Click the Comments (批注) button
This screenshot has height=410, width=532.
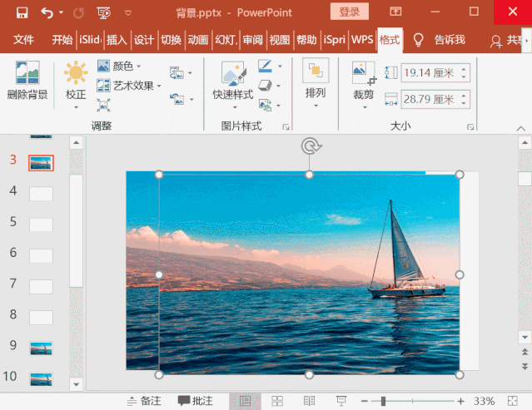tap(196, 401)
